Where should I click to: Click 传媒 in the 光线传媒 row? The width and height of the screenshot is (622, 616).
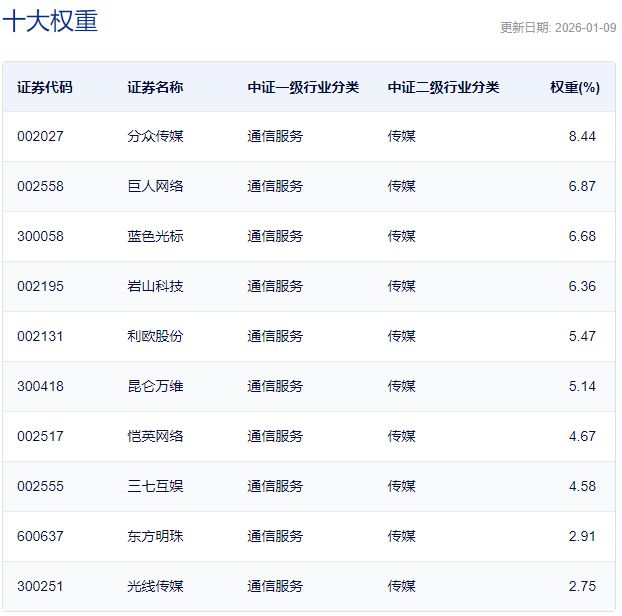[401, 586]
